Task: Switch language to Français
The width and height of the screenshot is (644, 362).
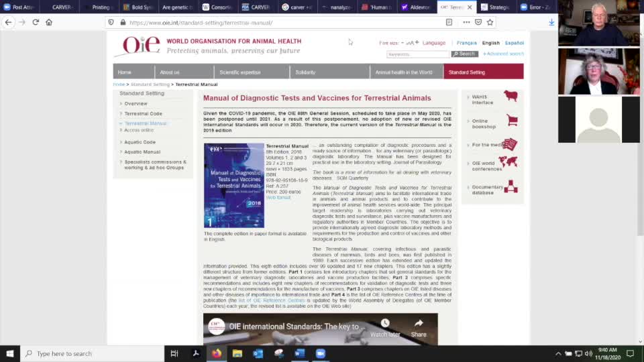Action: tap(467, 43)
